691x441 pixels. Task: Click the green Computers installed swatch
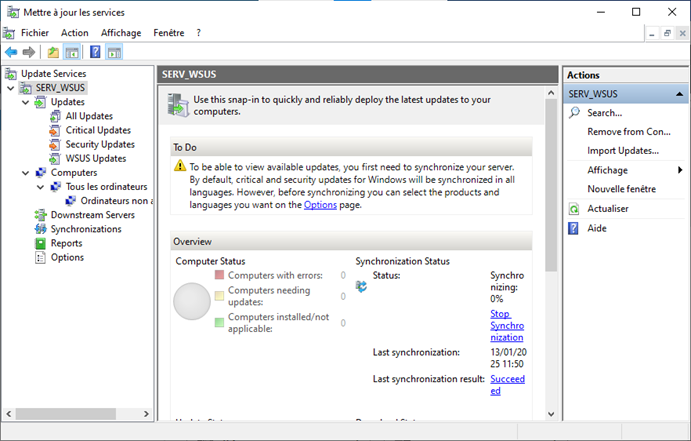pyautogui.click(x=219, y=322)
